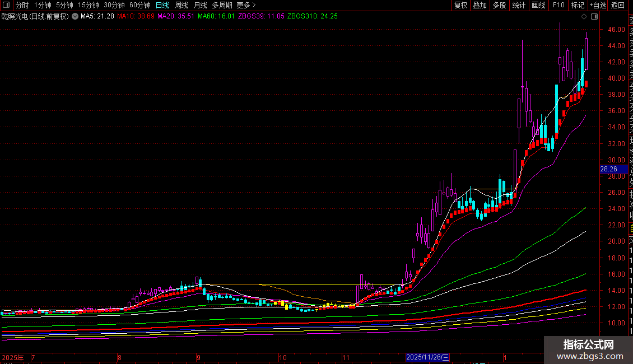The height and width of the screenshot is (364, 633).
Task: Open the 多周期 multi-period view
Action: (222, 5)
